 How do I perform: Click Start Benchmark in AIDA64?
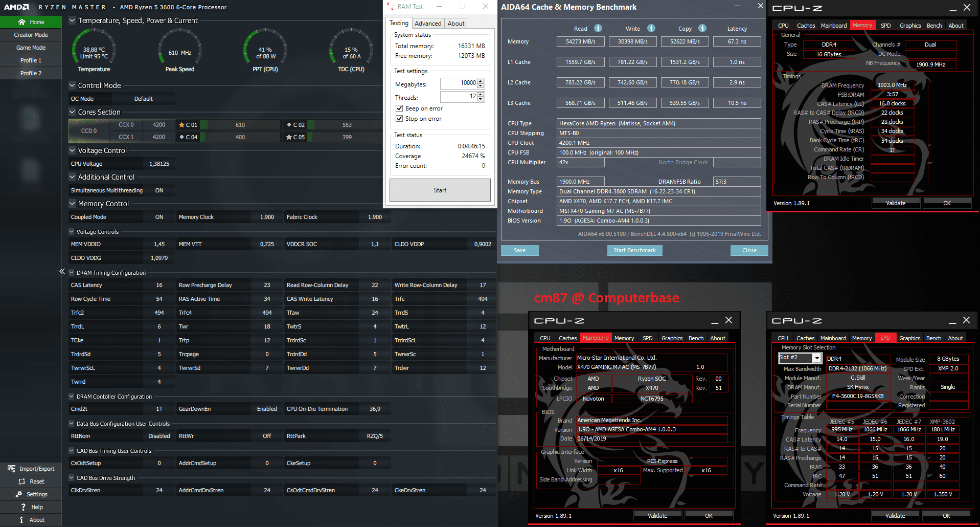[x=634, y=250]
